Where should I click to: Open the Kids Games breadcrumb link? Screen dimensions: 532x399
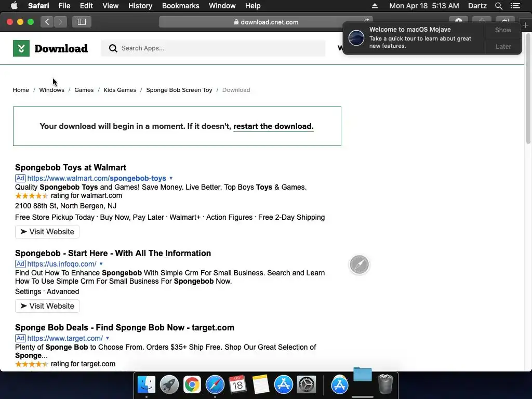pyautogui.click(x=120, y=90)
